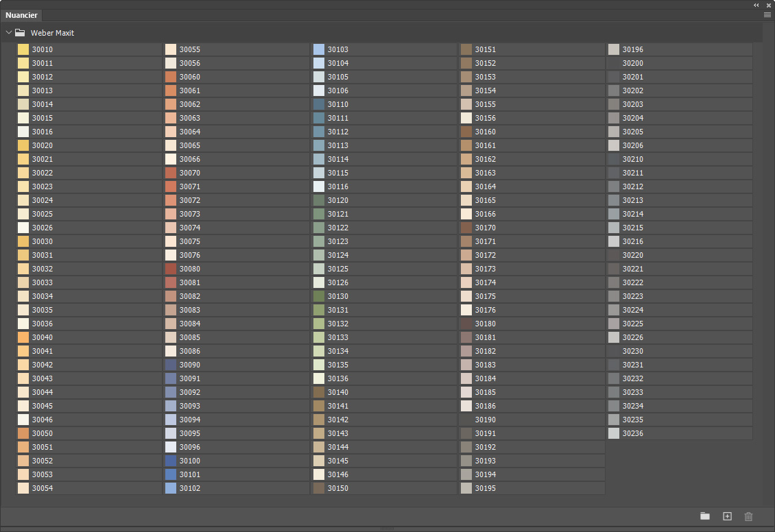Click swatch entry named 30190
The width and height of the screenshot is (775, 532).
tap(532, 420)
